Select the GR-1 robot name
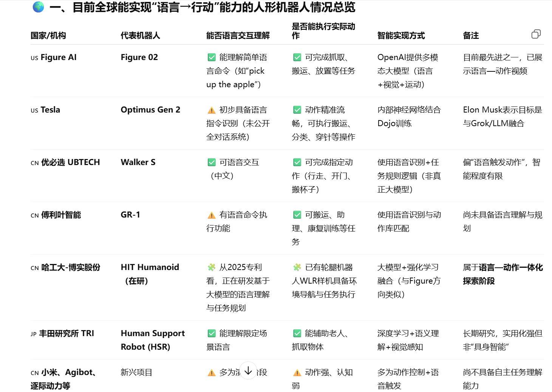Image resolution: width=552 pixels, height=392 pixels. pos(130,215)
